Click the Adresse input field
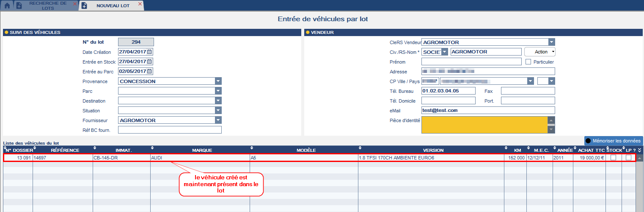 (x=488, y=71)
